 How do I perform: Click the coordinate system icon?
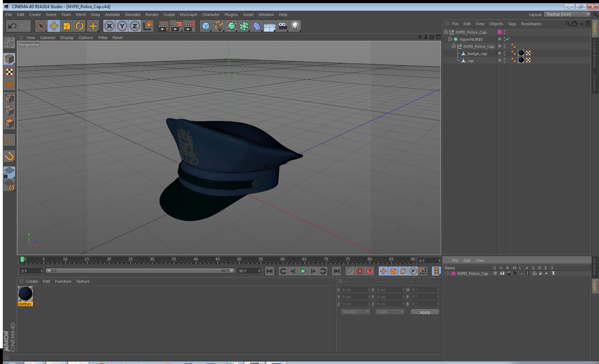pos(148,26)
